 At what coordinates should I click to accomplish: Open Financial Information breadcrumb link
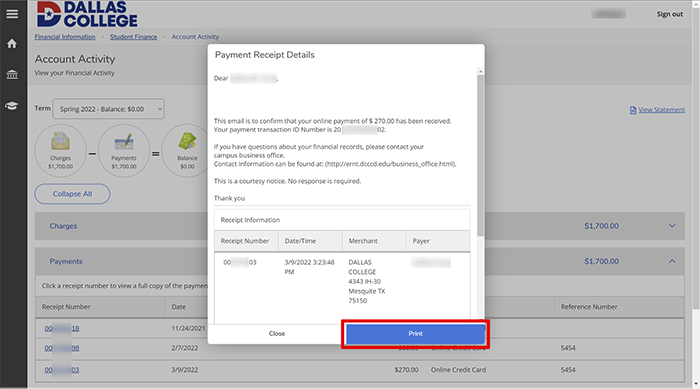tap(65, 37)
